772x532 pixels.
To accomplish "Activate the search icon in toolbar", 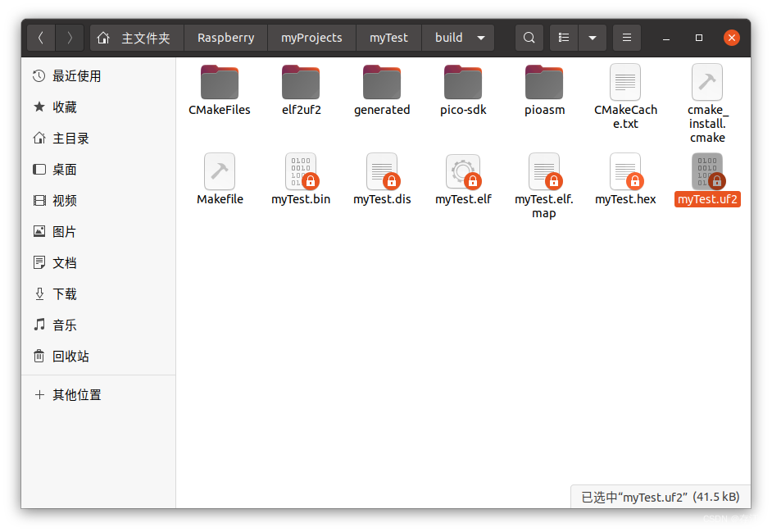I will [x=529, y=37].
